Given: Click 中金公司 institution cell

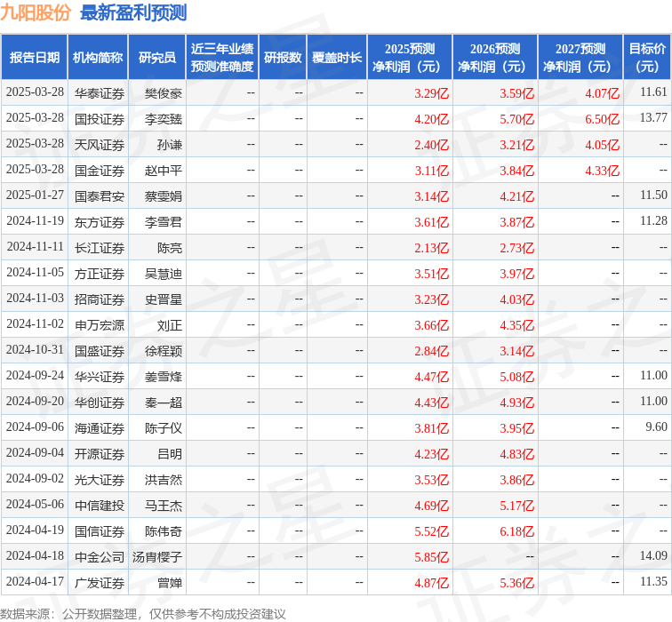Looking at the screenshot, I should pos(99,557).
